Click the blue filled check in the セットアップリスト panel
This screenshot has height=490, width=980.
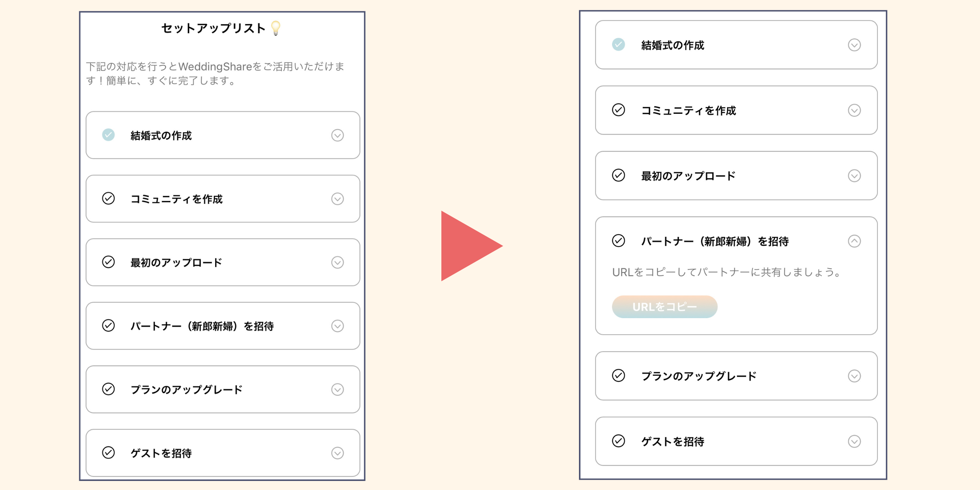(109, 135)
